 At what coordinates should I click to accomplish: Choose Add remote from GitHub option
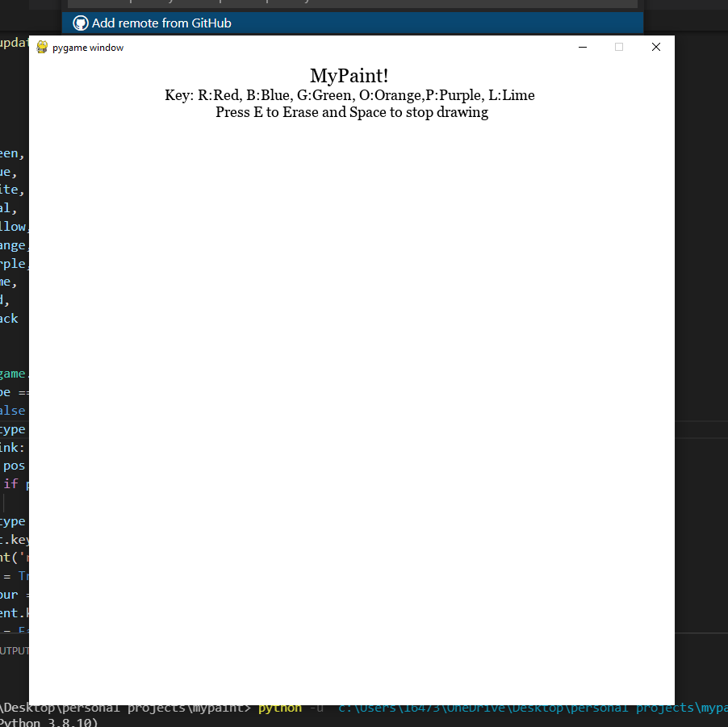pos(353,23)
